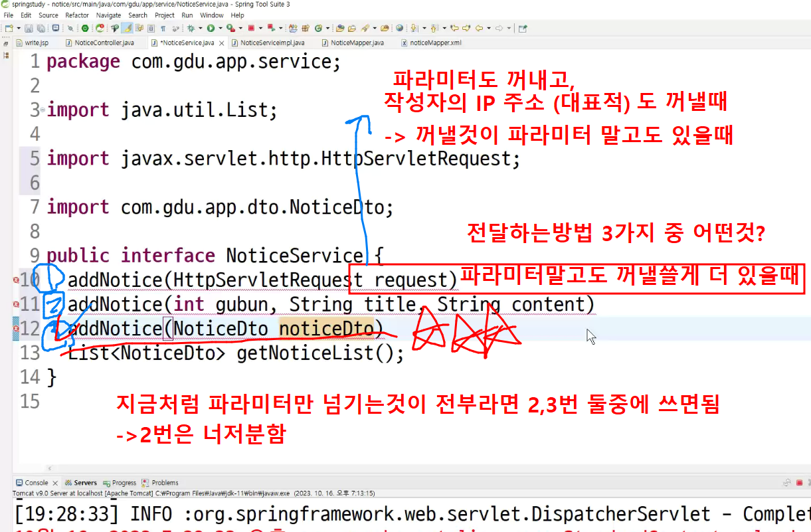Click the green Run play icon
Image resolution: width=811 pixels, height=532 pixels.
click(211, 29)
